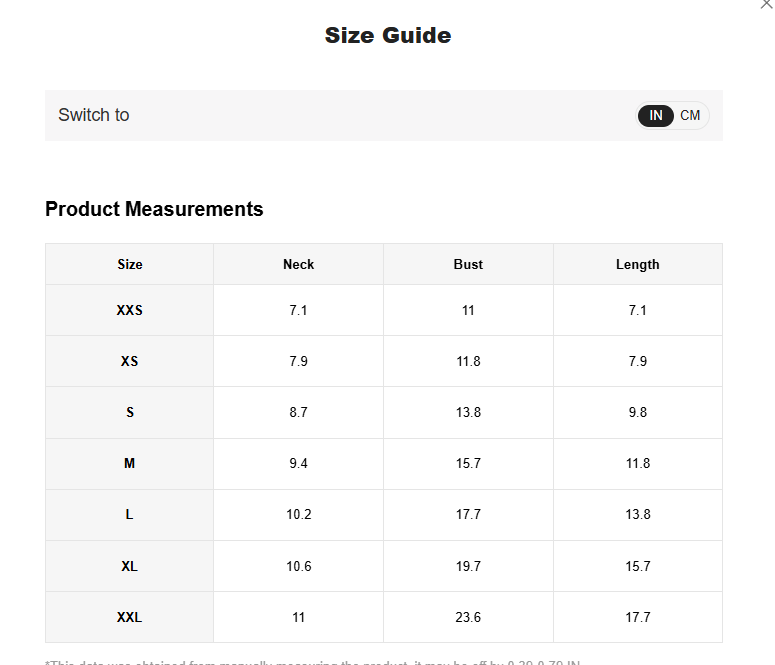This screenshot has height=665, width=775.
Task: Select the XL size row label
Action: click(129, 566)
